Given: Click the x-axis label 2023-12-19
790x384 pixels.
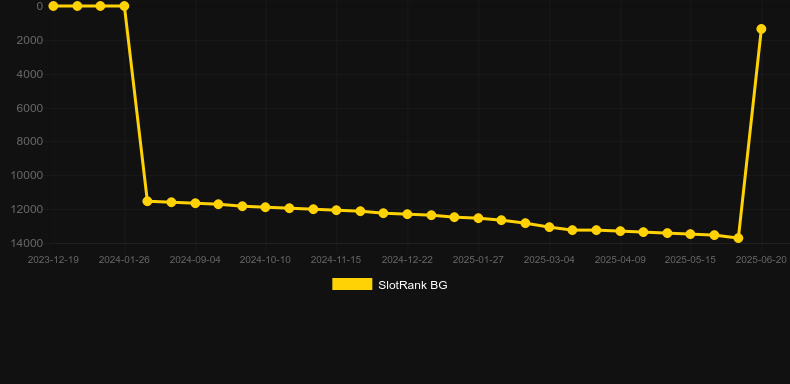Looking at the screenshot, I should point(53,260).
